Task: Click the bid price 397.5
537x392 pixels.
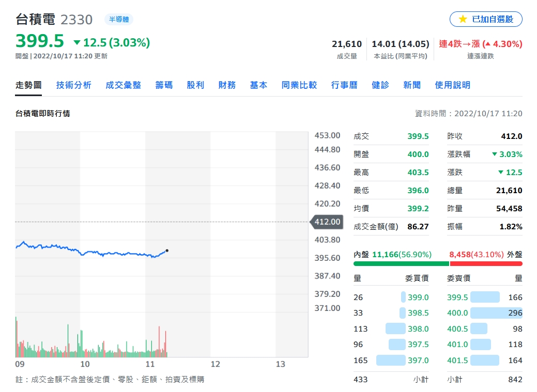Action: coord(418,344)
